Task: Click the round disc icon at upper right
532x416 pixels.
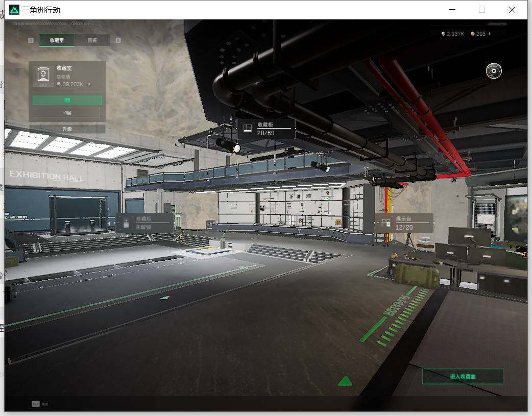Action: [x=494, y=70]
